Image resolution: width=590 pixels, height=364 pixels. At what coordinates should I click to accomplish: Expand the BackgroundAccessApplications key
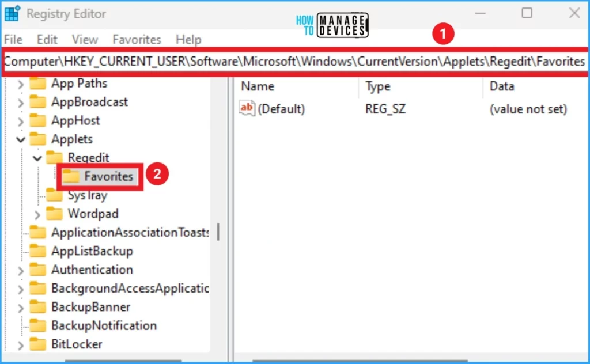coord(21,289)
